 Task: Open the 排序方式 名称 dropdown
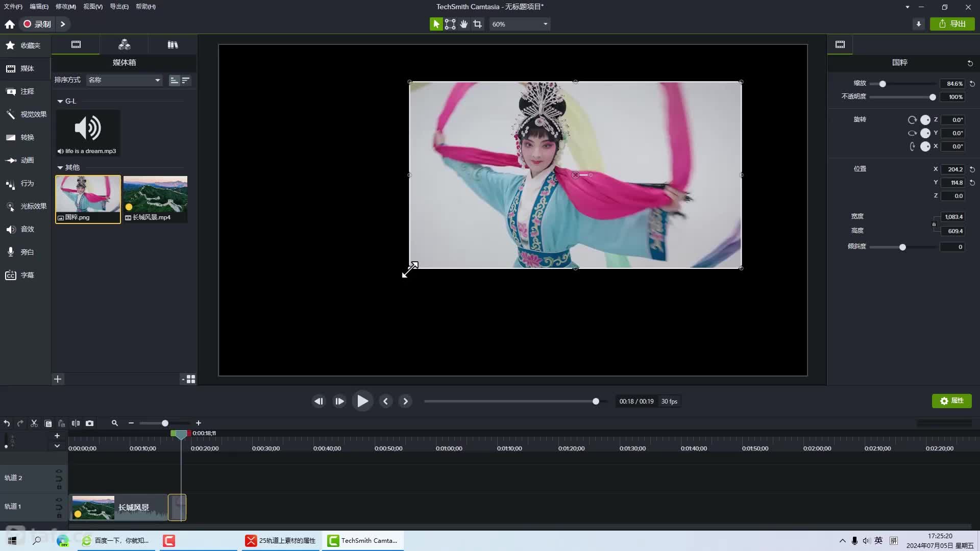[x=124, y=80]
